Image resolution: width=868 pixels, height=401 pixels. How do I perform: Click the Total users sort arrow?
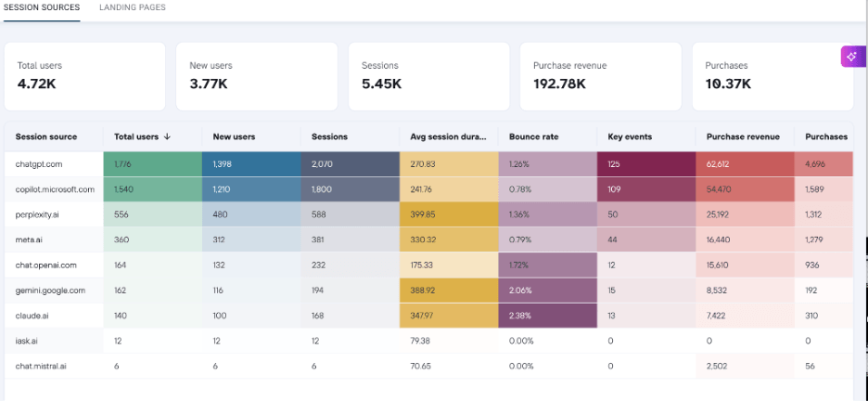pyautogui.click(x=167, y=136)
